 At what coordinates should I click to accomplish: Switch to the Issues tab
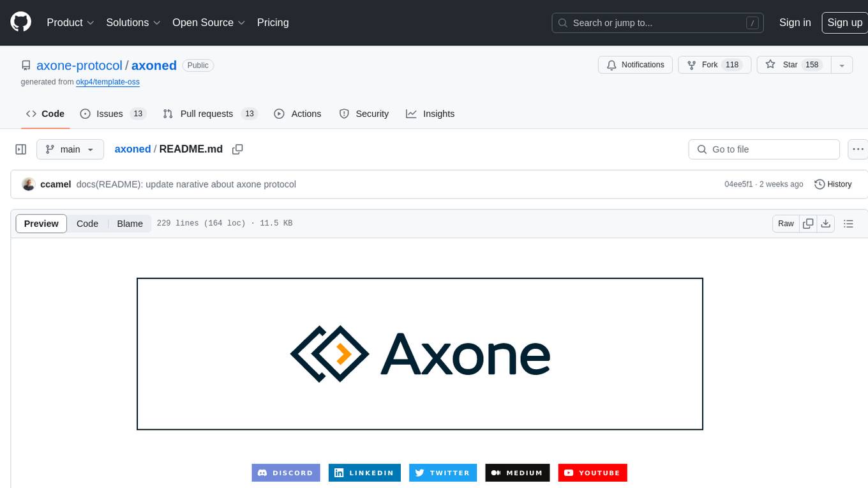pyautogui.click(x=112, y=114)
